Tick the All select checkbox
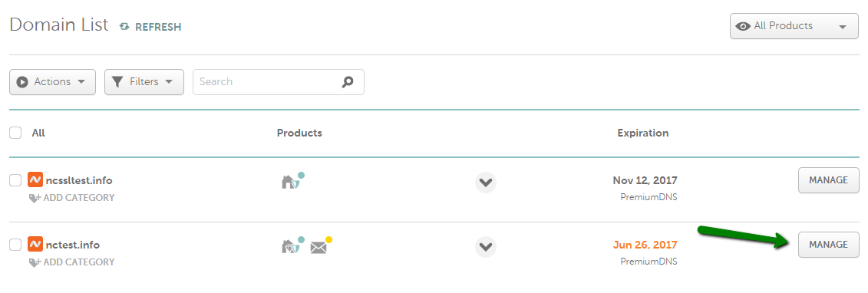Screen dimensions: 868x293 tap(15, 133)
